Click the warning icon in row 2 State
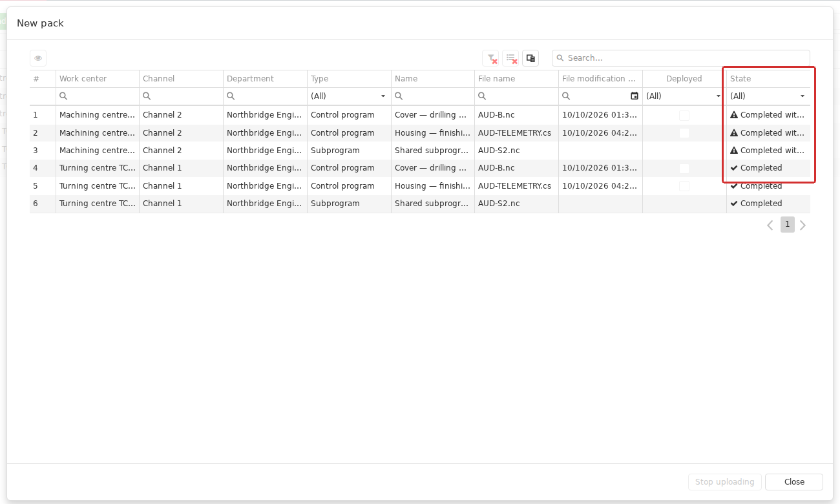 click(x=734, y=133)
